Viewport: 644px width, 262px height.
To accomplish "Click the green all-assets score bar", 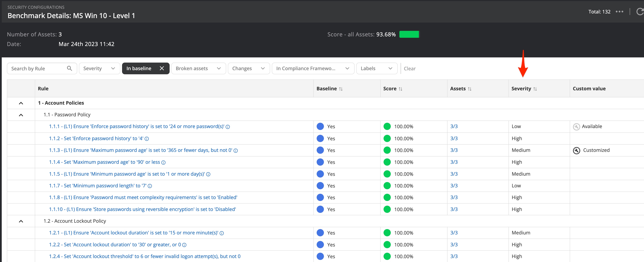I will click(x=409, y=34).
